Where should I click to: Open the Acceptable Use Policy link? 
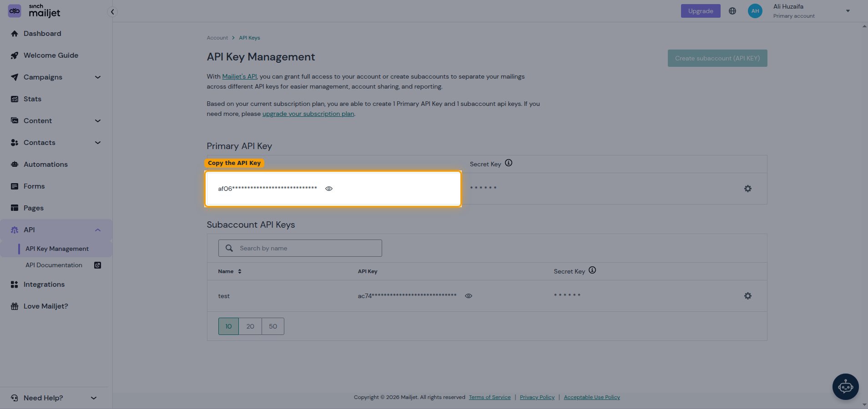(592, 397)
